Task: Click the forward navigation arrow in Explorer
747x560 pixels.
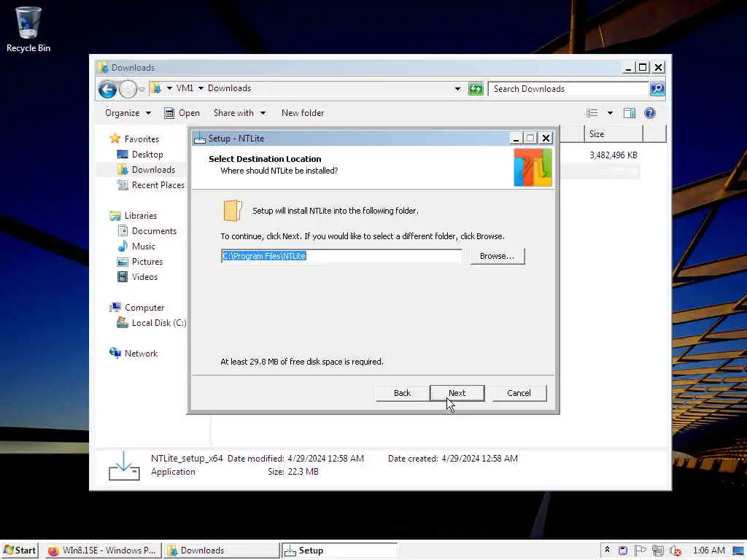Action: [x=128, y=89]
